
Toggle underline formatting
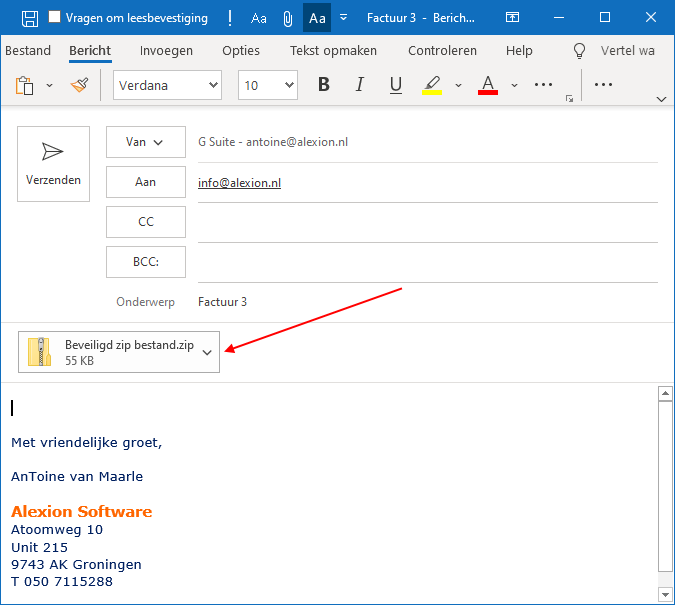click(396, 84)
